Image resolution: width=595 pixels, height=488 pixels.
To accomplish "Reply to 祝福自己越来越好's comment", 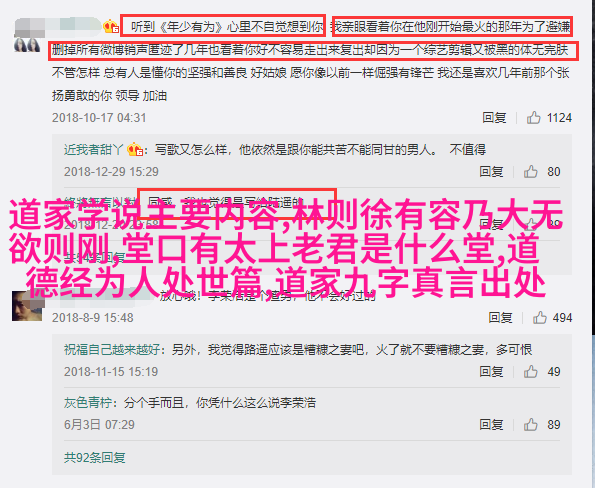I will coord(491,372).
